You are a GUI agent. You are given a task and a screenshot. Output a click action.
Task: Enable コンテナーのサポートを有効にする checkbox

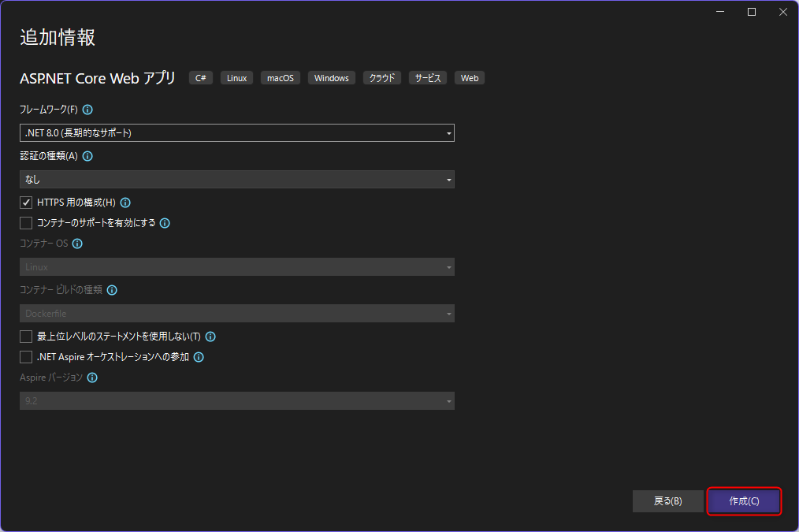[x=26, y=223]
